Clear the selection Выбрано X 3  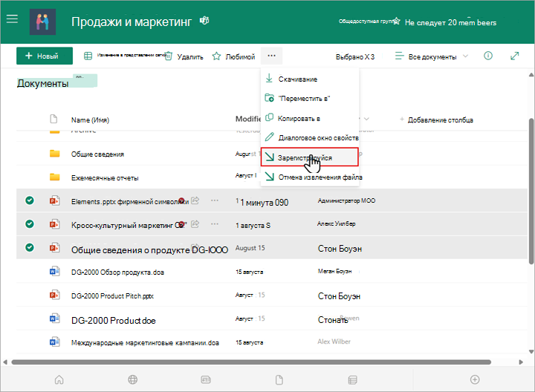click(x=355, y=56)
